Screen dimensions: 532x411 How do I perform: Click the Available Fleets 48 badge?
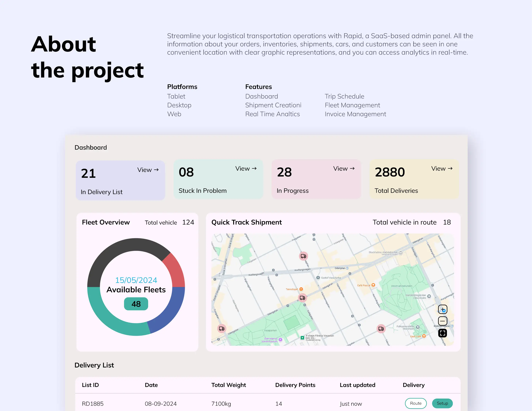pos(136,304)
